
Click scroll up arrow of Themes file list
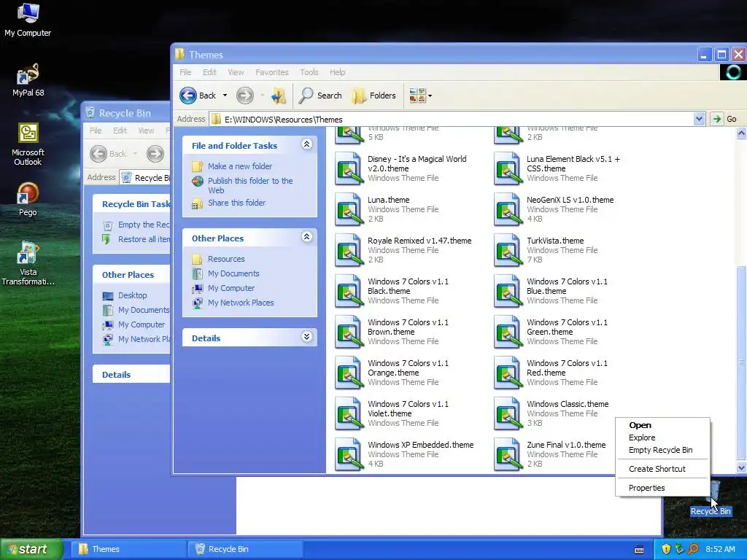pos(741,133)
